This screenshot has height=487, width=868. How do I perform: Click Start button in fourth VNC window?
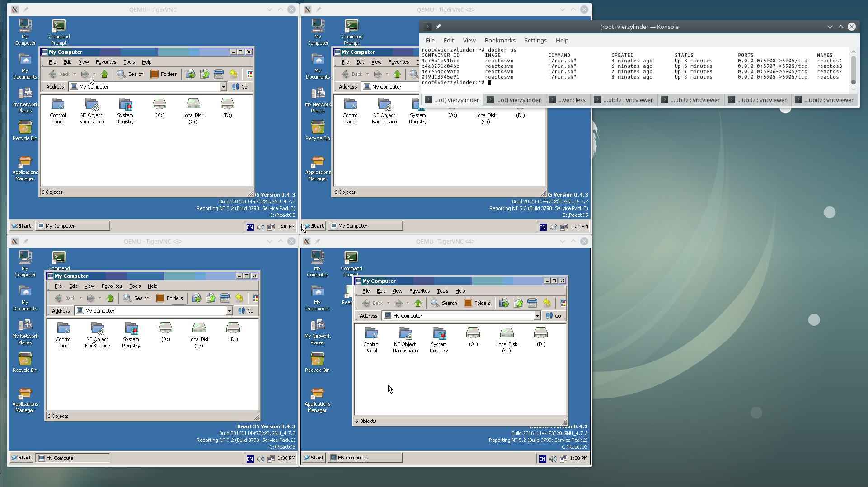click(x=314, y=458)
